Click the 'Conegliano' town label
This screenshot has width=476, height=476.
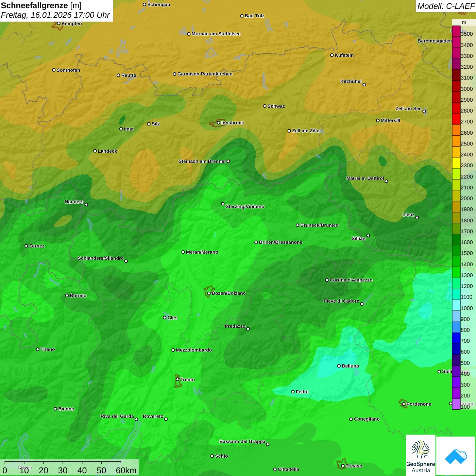[367, 419]
